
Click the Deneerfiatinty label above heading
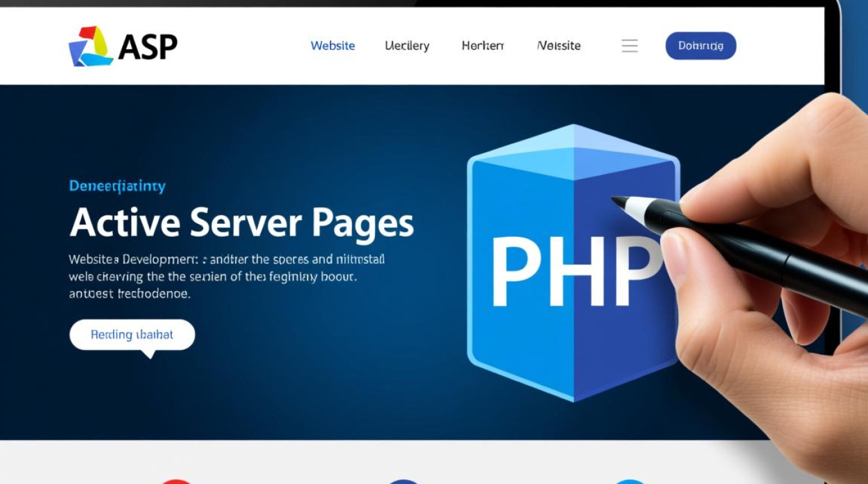pyautogui.click(x=117, y=187)
